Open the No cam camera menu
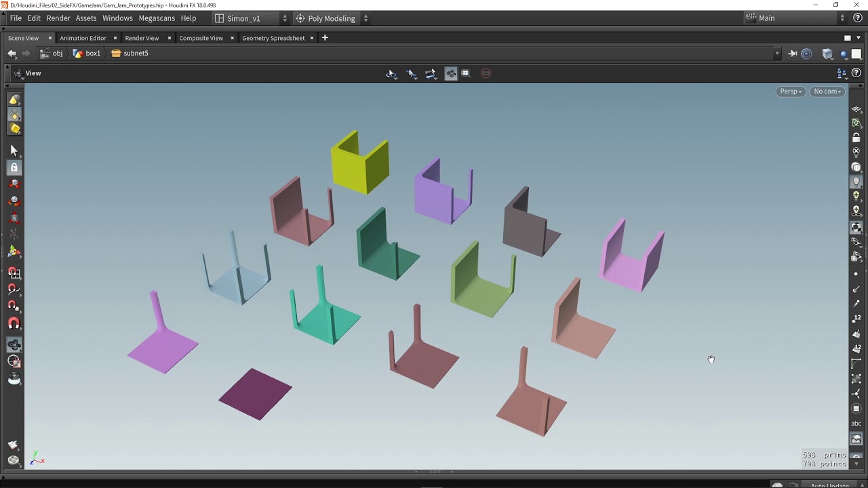Screen dimensions: 868x488 point(827,91)
